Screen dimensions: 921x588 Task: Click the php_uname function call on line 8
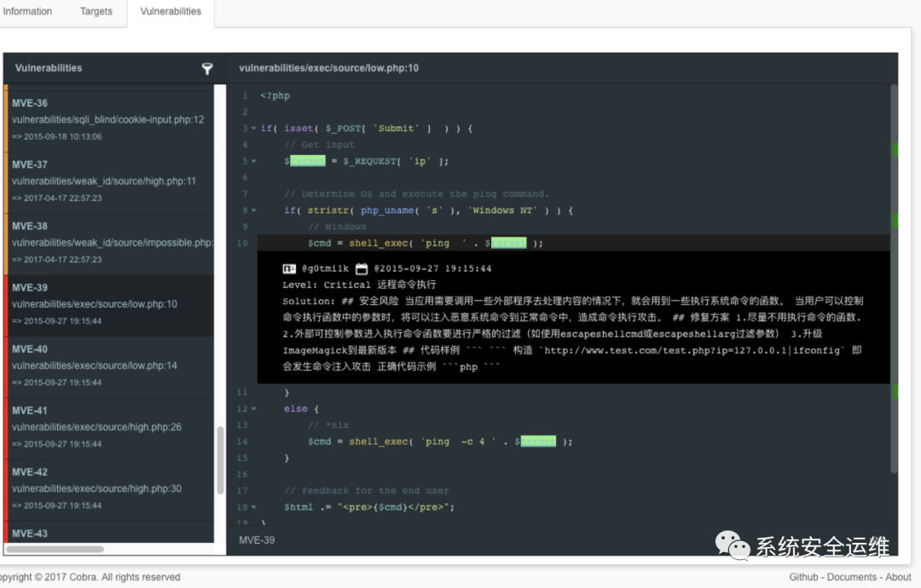point(387,210)
